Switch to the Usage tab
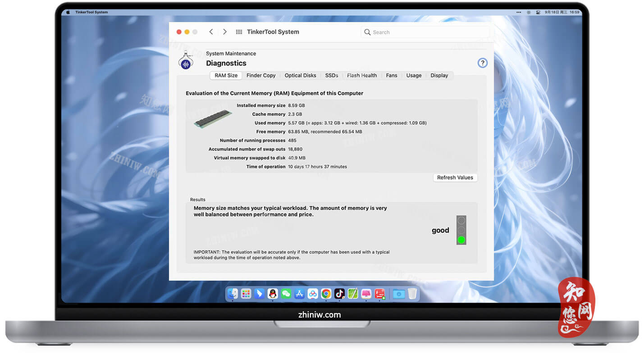 coord(414,76)
